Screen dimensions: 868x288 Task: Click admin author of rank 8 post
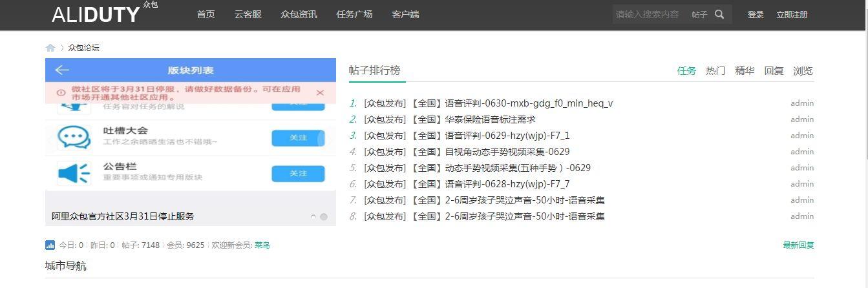[802, 216]
